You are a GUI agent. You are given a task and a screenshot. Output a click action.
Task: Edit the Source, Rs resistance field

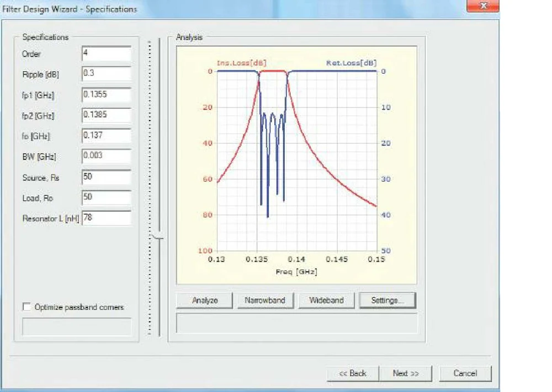(107, 177)
